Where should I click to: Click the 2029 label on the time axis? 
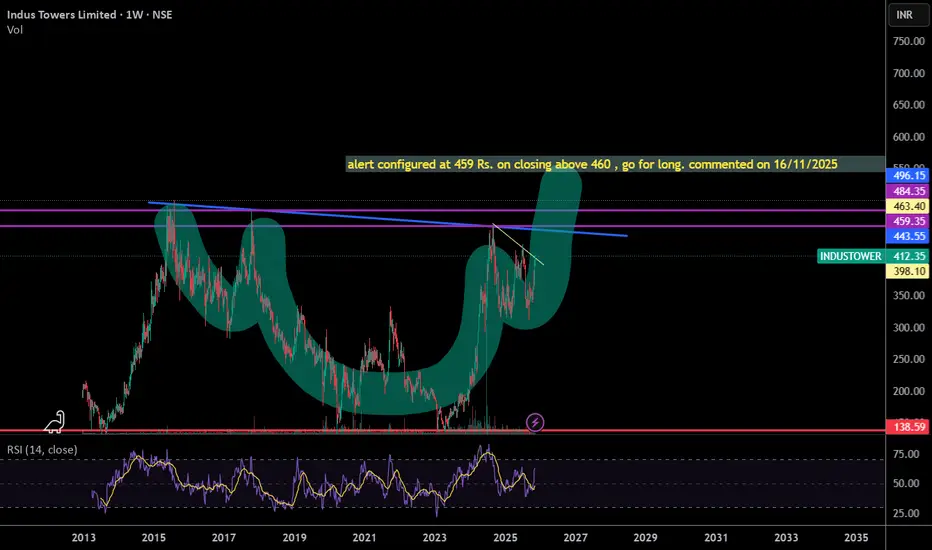(646, 538)
